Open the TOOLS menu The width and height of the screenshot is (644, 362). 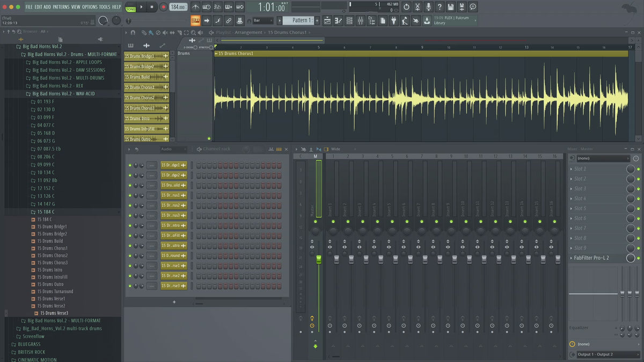click(104, 7)
